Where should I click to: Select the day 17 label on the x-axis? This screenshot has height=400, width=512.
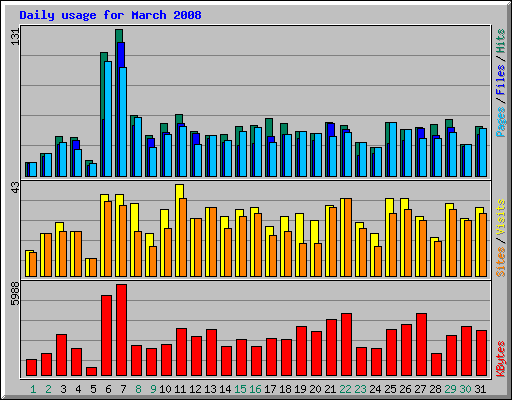[270, 389]
